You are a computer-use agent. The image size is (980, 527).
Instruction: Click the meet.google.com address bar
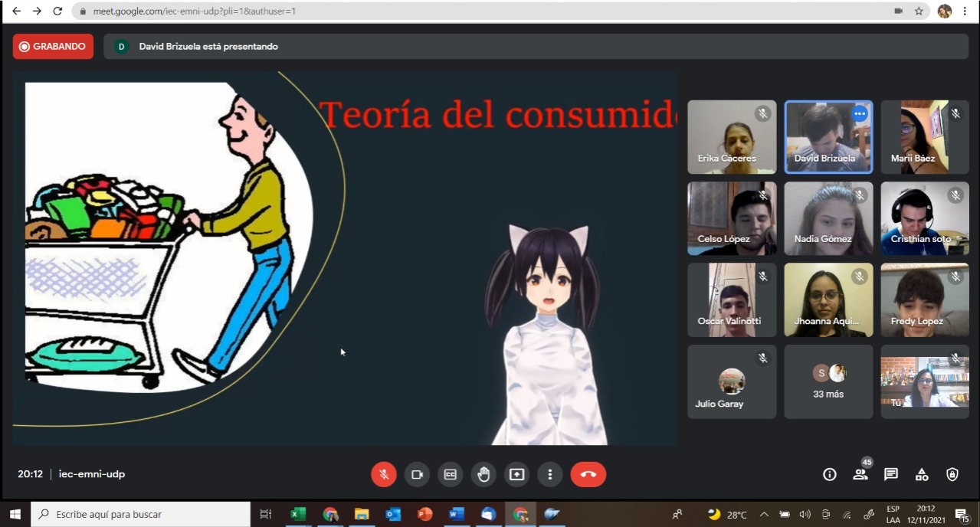490,11
